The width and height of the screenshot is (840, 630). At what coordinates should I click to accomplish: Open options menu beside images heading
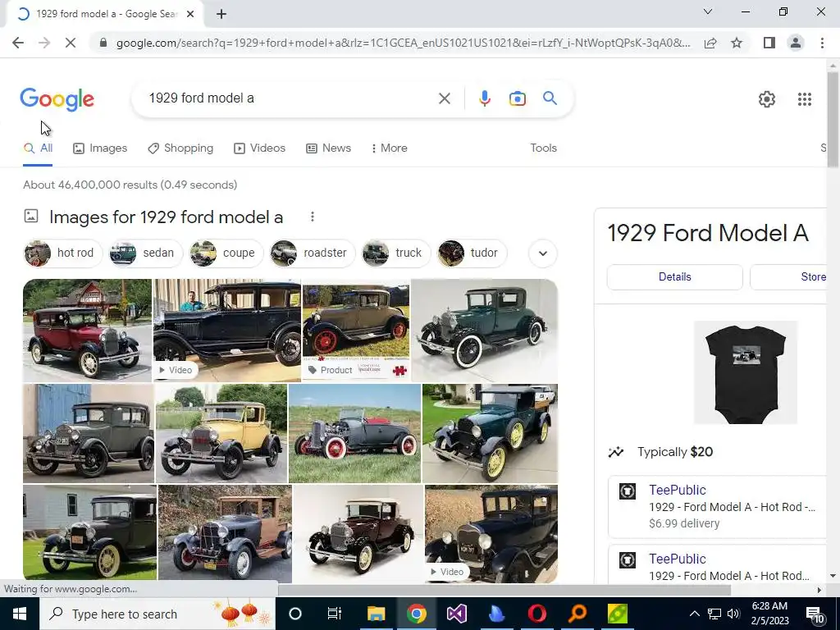(x=313, y=217)
